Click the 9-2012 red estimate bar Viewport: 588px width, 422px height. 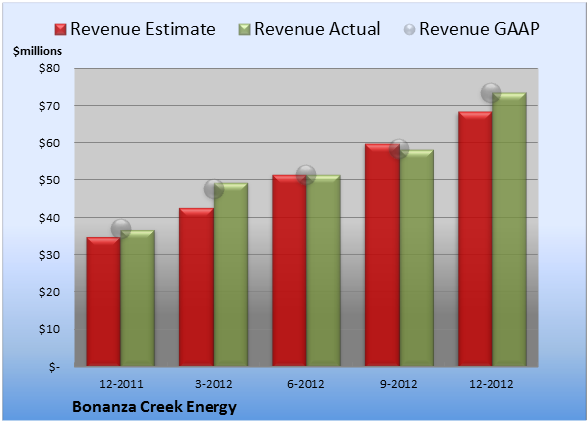[x=382, y=255]
